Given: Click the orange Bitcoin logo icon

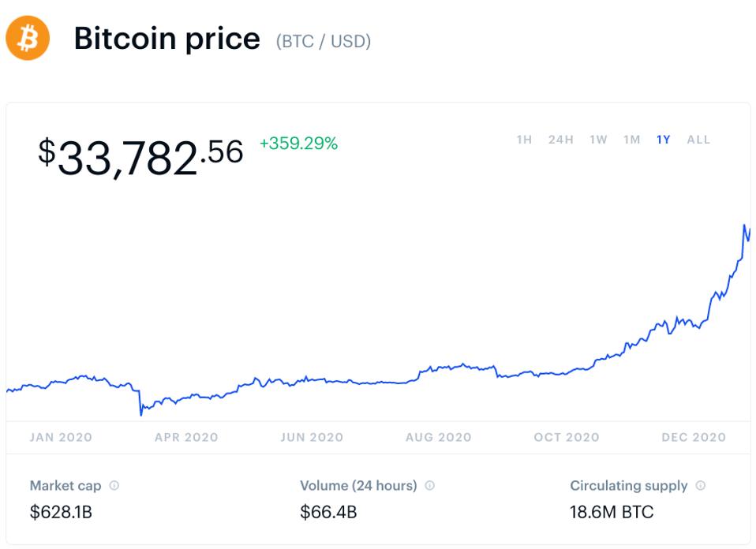Looking at the screenshot, I should point(28,39).
